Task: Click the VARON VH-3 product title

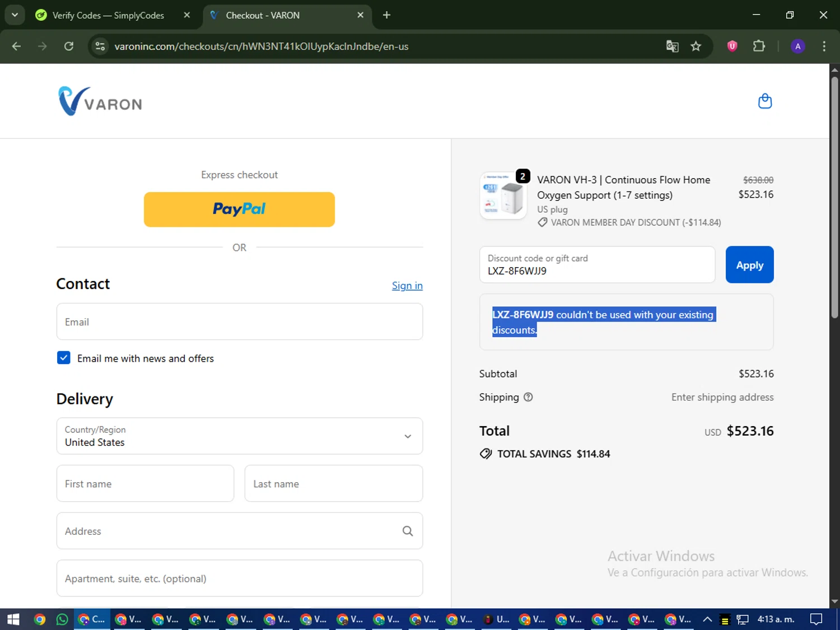Action: point(623,187)
